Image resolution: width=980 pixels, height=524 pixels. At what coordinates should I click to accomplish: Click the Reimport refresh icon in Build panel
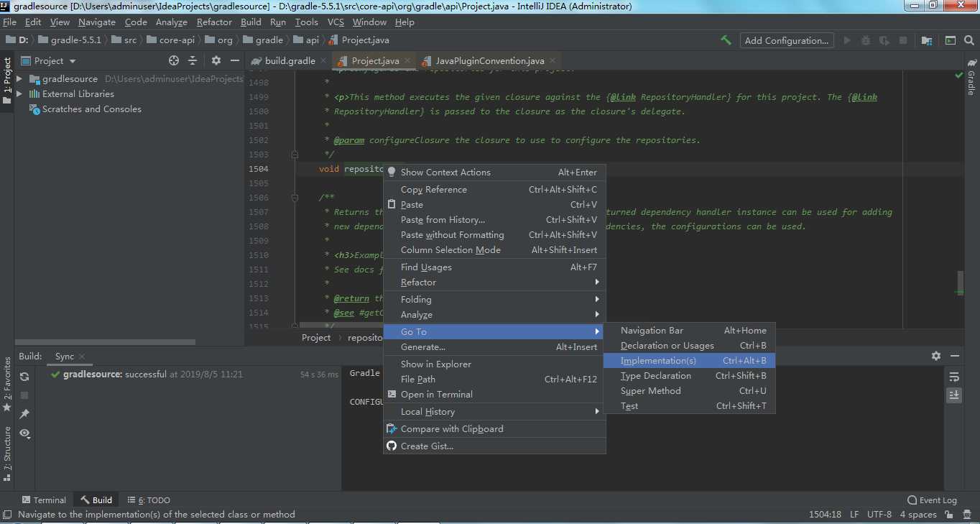24,377
